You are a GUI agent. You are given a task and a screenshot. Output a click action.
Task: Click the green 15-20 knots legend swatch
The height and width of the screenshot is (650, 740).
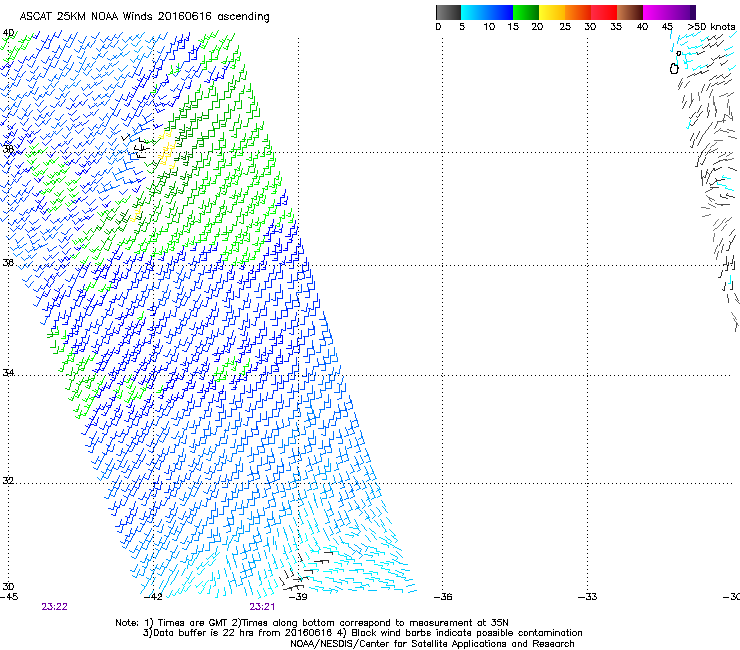(x=526, y=12)
